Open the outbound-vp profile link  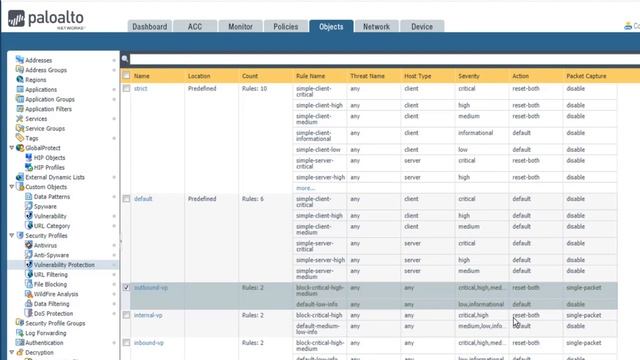(151, 287)
